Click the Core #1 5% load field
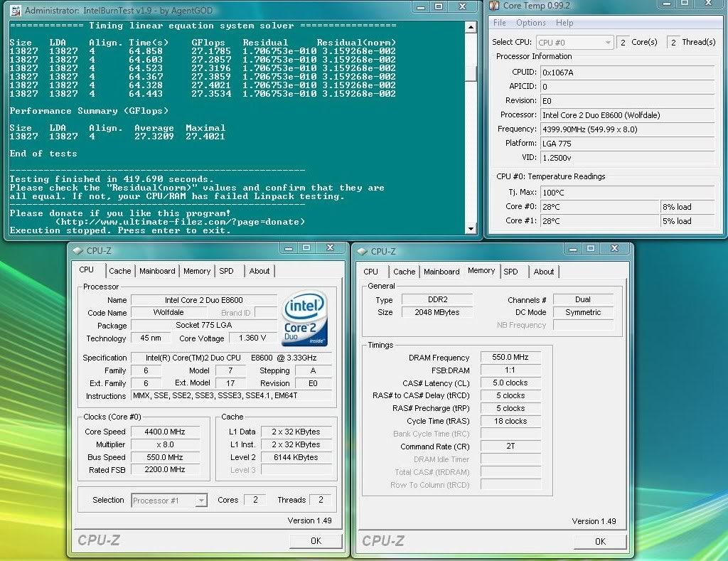This screenshot has width=728, height=561. tap(687, 222)
